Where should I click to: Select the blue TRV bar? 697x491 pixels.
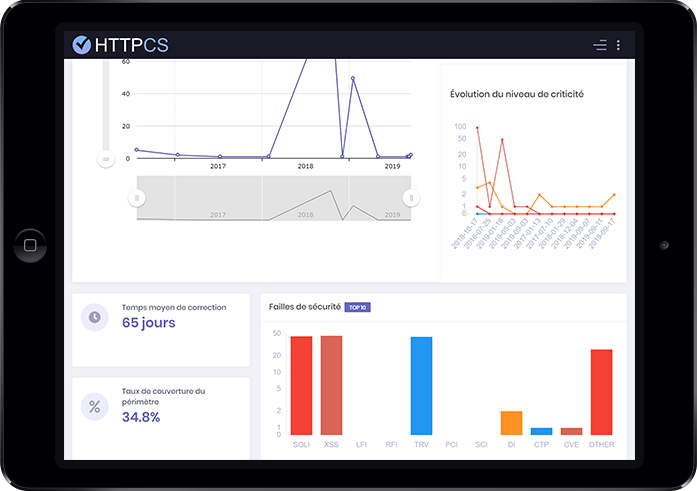tap(422, 385)
